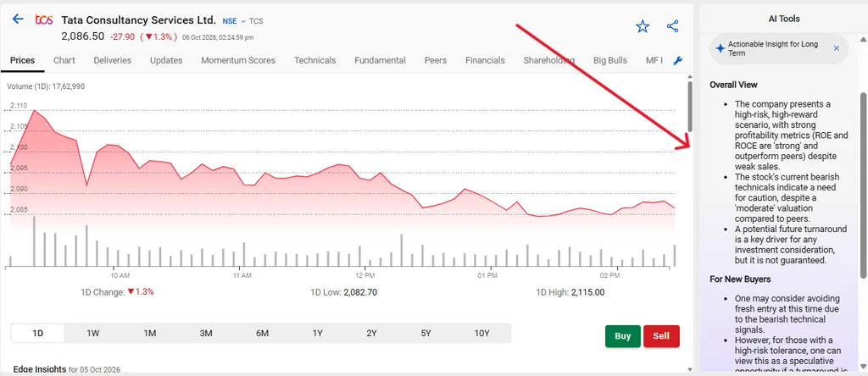Click the scroll-up arrow of AI Tools panel

864,39
